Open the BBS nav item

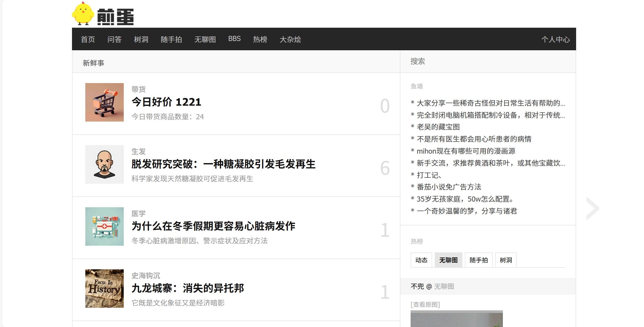234,39
